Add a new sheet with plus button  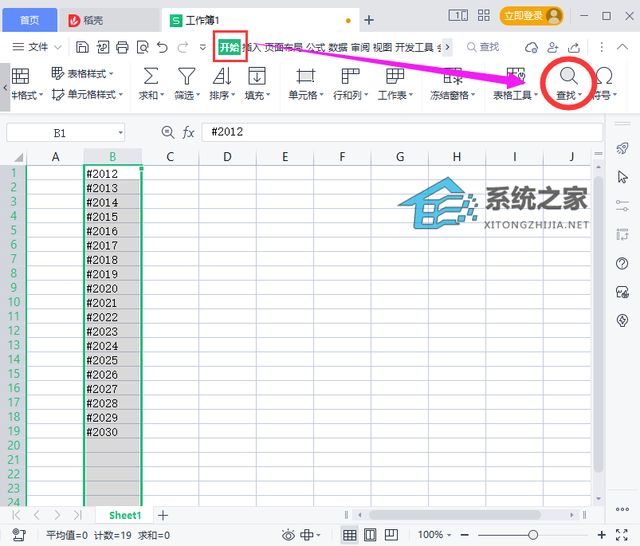163,515
